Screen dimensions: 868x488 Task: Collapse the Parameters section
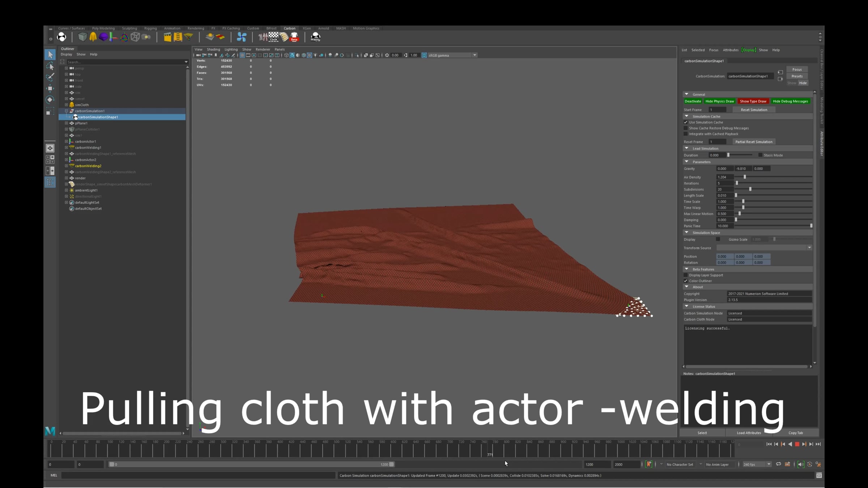click(686, 162)
